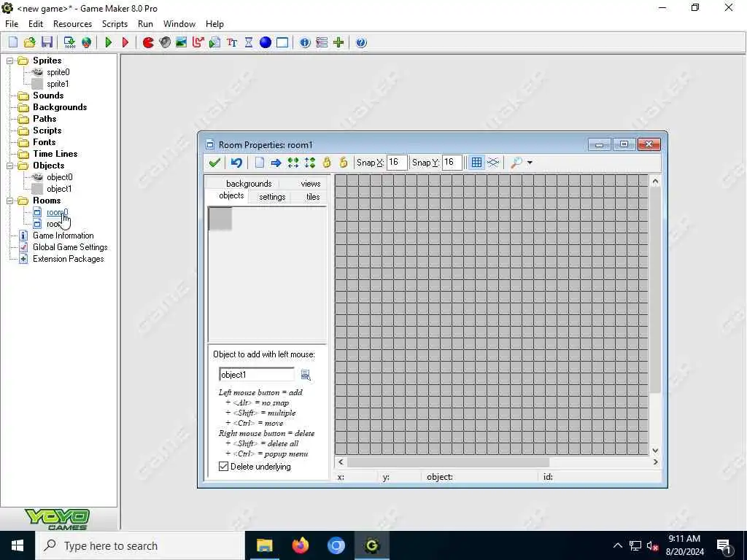Open the object selection popup menu
The width and height of the screenshot is (747, 560).
pos(306,376)
